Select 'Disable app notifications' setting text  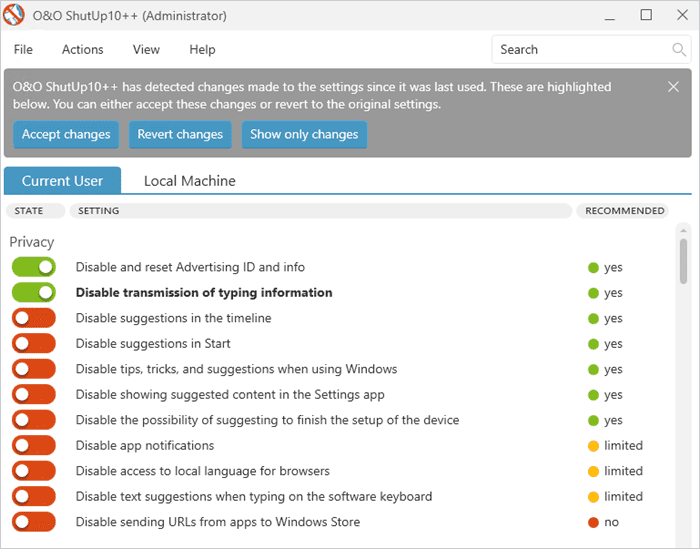click(x=145, y=445)
